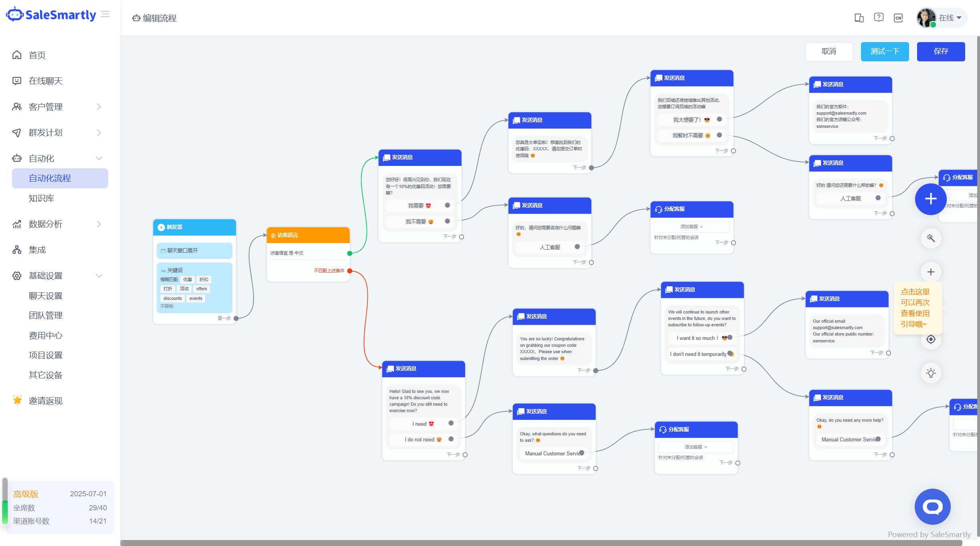Click the offers keyword tag

click(x=202, y=289)
